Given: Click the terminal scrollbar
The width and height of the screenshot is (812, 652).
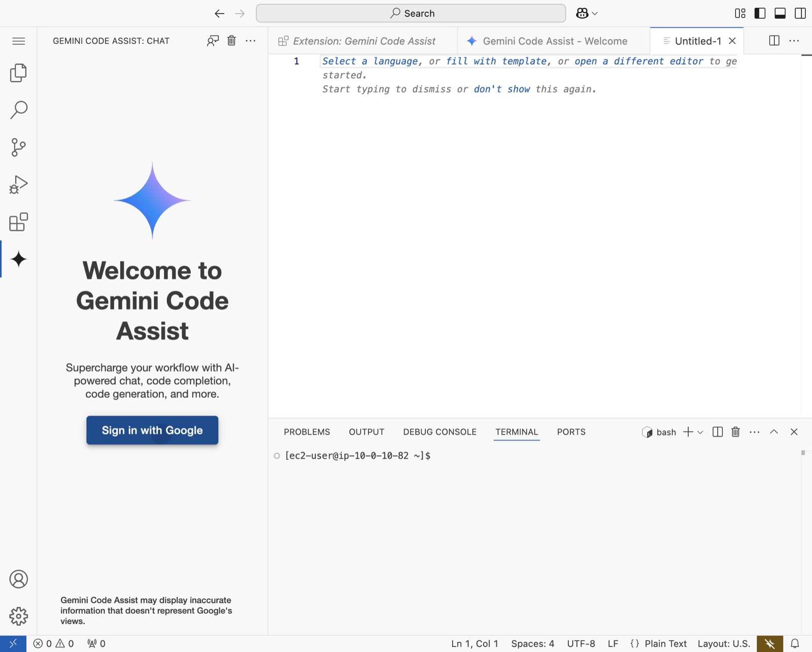Looking at the screenshot, I should [x=803, y=453].
